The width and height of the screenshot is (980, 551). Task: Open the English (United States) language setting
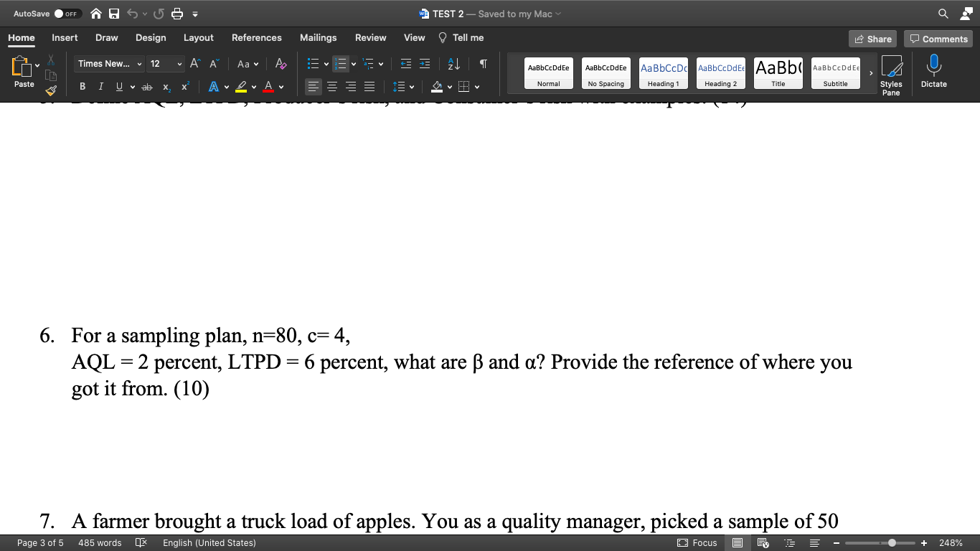pyautogui.click(x=209, y=543)
